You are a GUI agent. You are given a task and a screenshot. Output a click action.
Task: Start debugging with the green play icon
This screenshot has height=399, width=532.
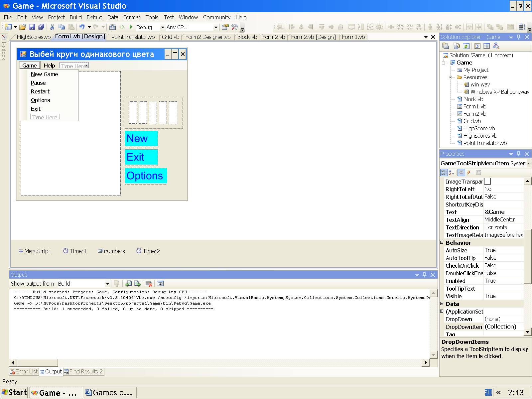click(131, 27)
